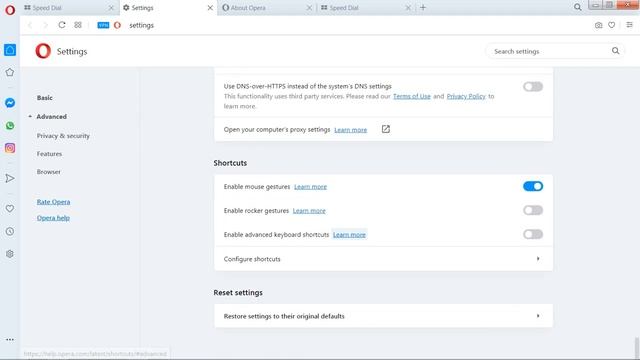The image size is (640, 360).
Task: Switch to the last Speed Dial tab
Action: click(366, 7)
